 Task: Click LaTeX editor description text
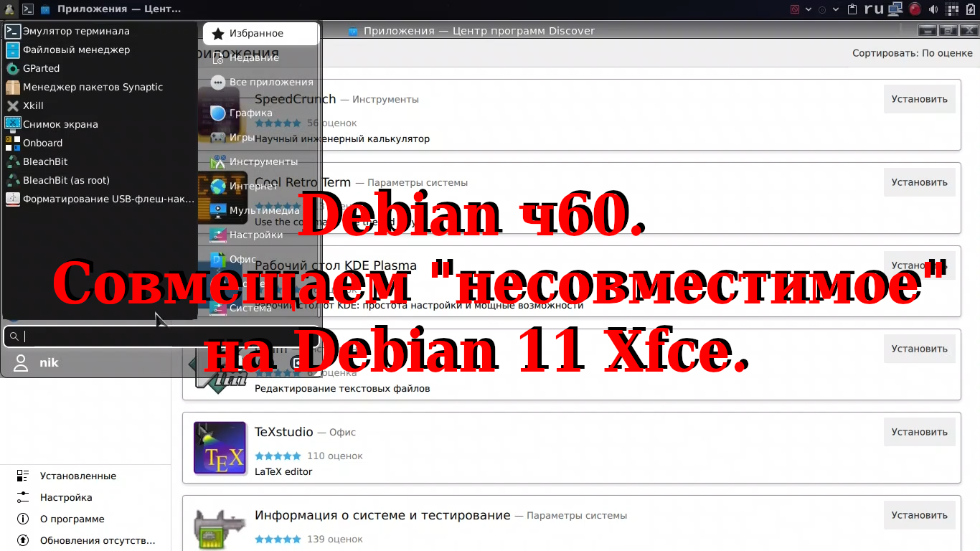coord(283,471)
